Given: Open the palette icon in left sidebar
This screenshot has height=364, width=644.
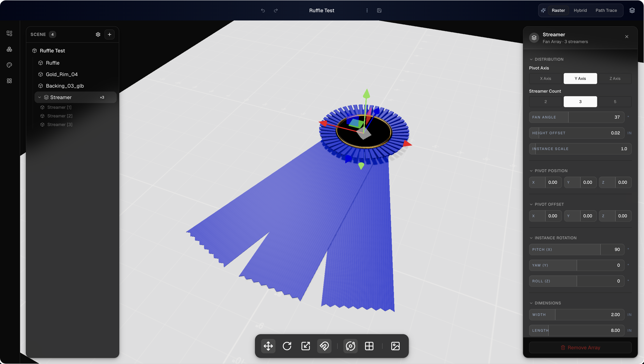Looking at the screenshot, I should pos(9,65).
